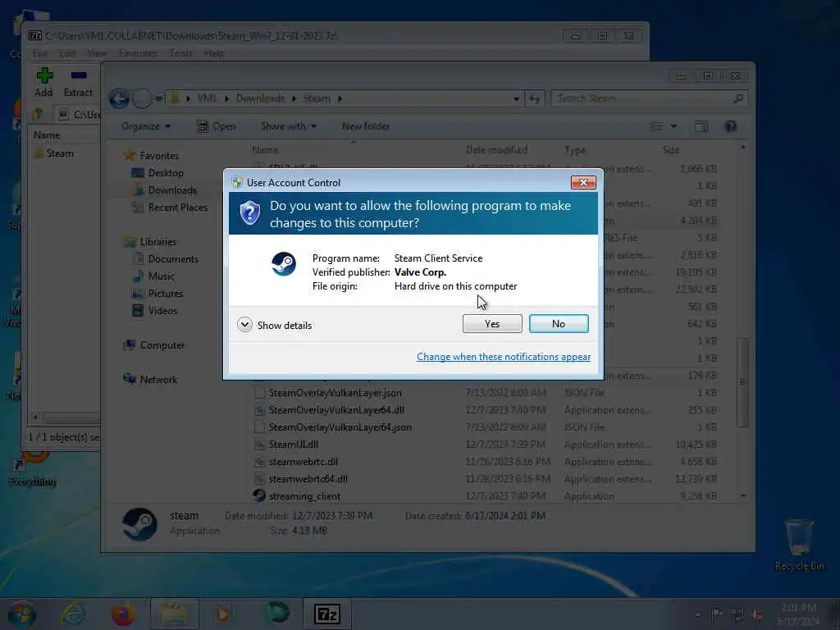
Task: Open Windows Start button
Action: [21, 614]
